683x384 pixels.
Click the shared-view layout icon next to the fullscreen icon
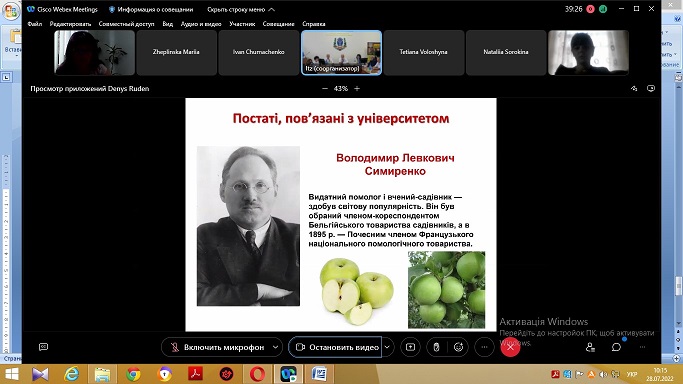(634, 88)
